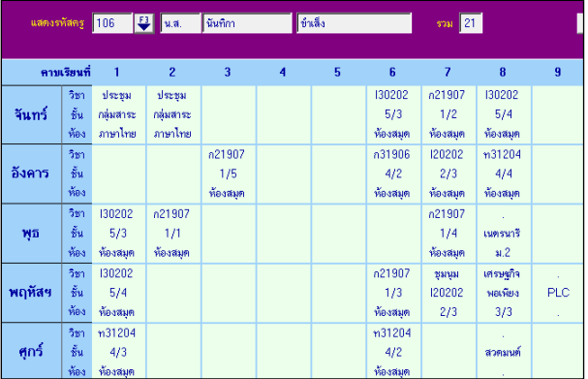Image resolution: width=588 pixels, height=379 pixels.
Task: Click the period 4 column header
Action: [x=283, y=72]
